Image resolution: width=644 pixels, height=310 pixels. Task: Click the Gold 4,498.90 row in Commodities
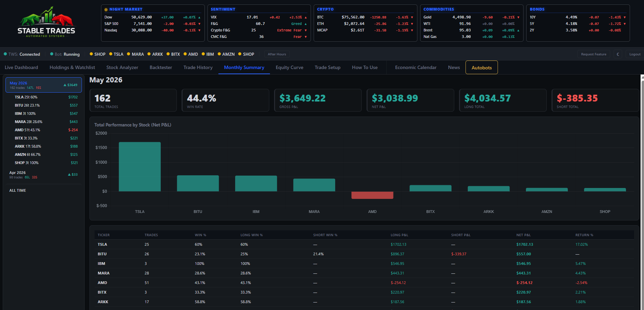click(x=472, y=17)
